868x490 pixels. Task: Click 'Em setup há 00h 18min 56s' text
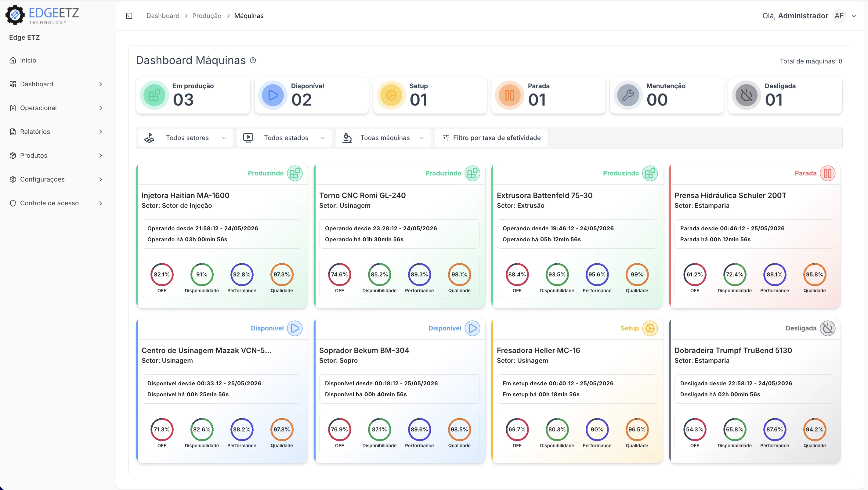541,395
